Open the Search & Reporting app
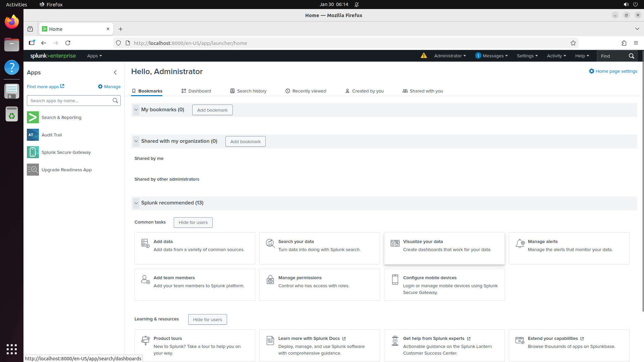The width and height of the screenshot is (644, 362). [61, 117]
